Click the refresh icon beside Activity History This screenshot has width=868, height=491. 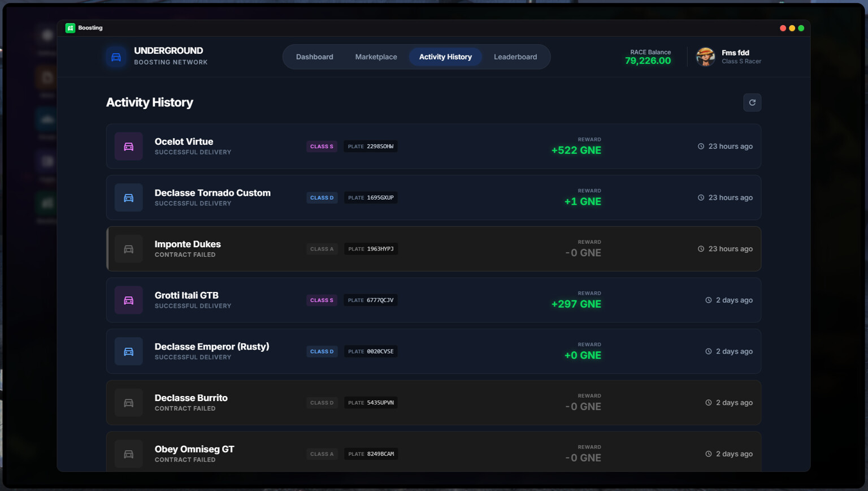pos(752,102)
